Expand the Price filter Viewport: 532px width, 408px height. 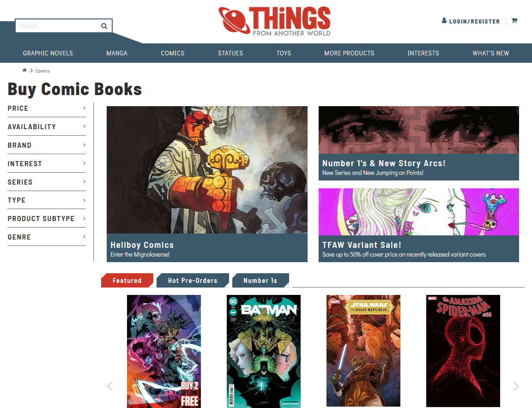(x=47, y=108)
